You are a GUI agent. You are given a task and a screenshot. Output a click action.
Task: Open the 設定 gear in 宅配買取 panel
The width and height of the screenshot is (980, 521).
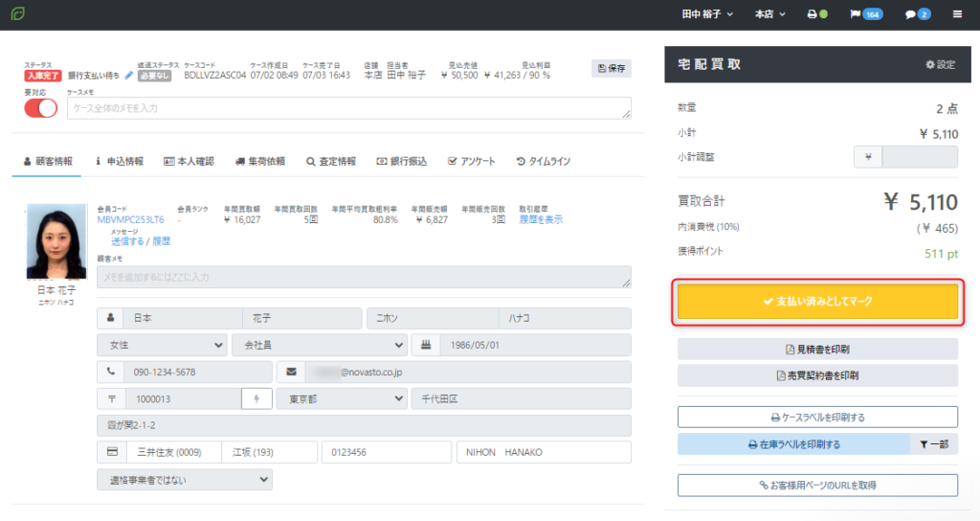click(940, 64)
